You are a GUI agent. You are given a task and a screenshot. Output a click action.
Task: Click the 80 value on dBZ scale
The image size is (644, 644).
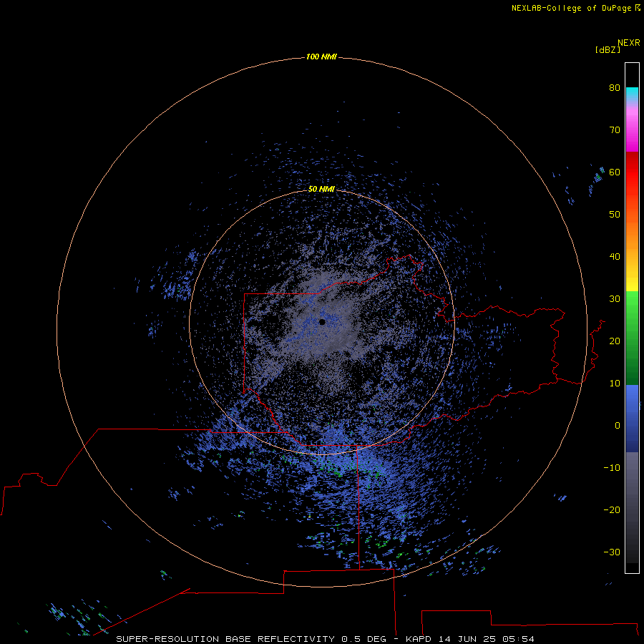615,87
